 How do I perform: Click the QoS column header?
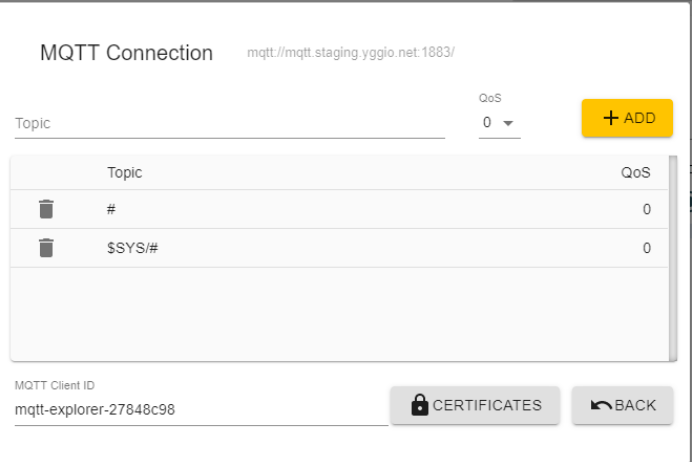(635, 173)
